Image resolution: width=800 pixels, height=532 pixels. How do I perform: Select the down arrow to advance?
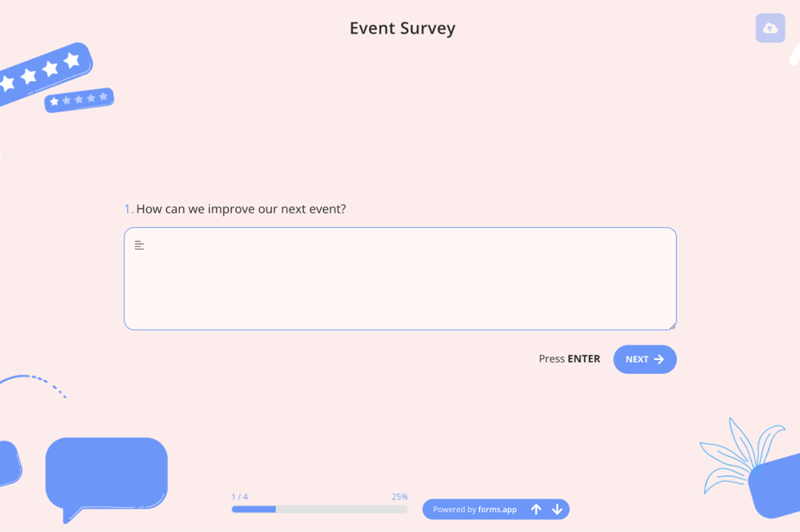tap(558, 509)
